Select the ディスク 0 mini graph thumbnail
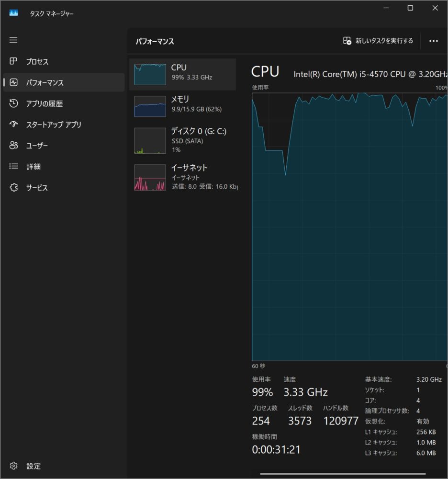 pos(150,140)
